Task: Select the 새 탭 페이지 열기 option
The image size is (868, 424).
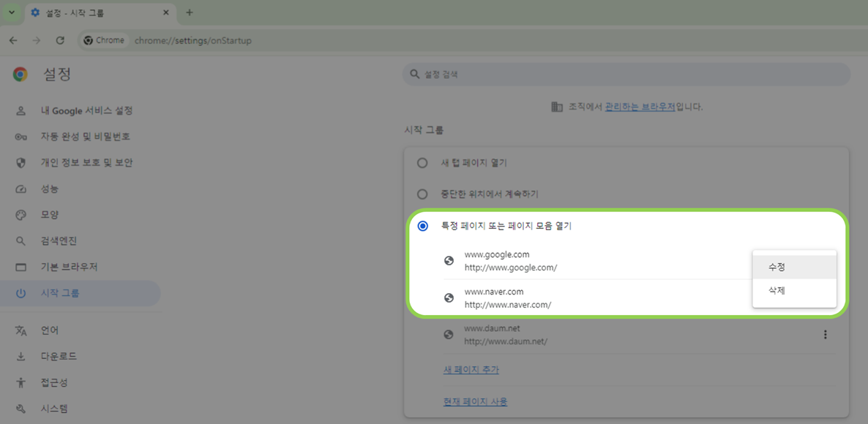Action: 422,162
